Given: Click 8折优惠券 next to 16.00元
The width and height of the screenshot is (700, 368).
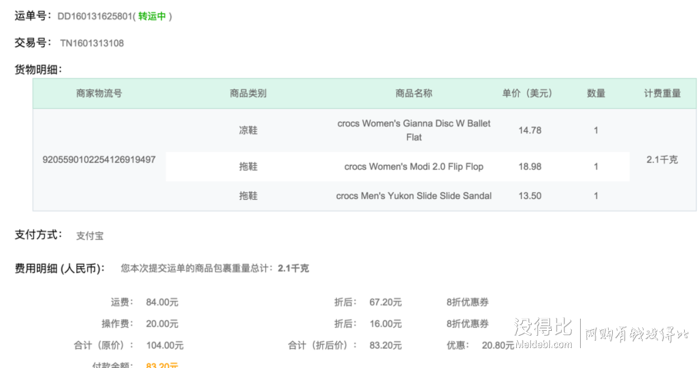Looking at the screenshot, I should [x=467, y=324].
